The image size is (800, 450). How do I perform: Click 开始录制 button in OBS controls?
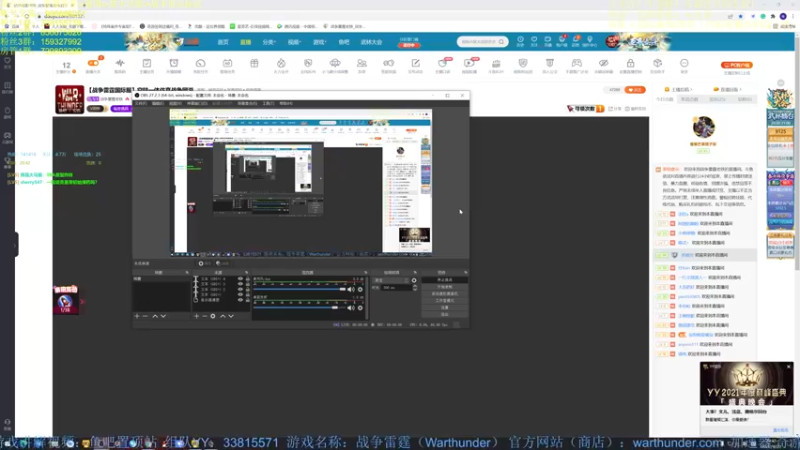[x=444, y=287]
